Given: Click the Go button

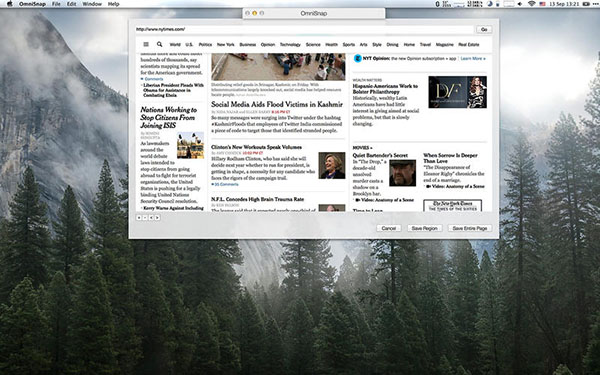Looking at the screenshot, I should click(x=484, y=29).
